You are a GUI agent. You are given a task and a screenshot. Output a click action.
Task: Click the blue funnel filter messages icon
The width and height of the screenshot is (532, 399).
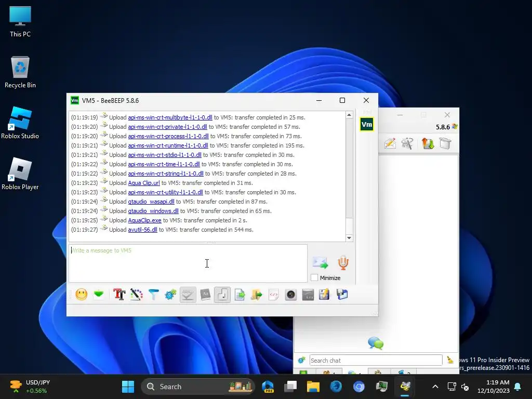coord(154,295)
